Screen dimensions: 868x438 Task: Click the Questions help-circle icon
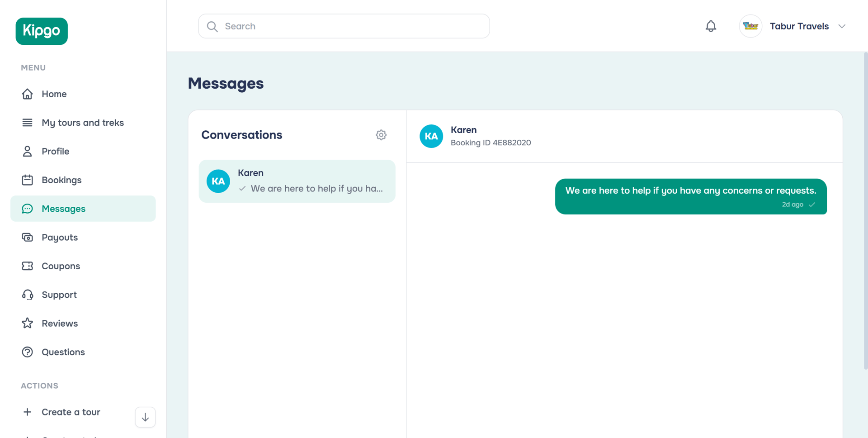tap(28, 352)
